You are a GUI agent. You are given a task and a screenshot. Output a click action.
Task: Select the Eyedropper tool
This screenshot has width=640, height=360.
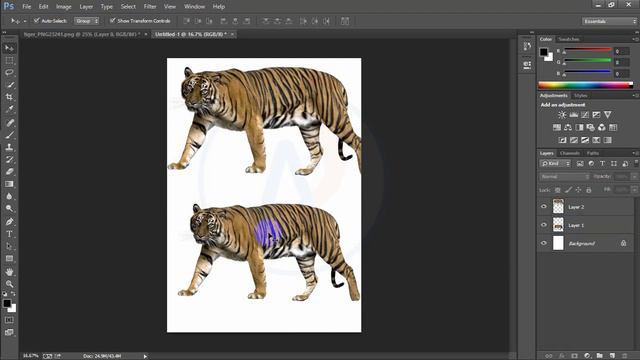point(9,109)
